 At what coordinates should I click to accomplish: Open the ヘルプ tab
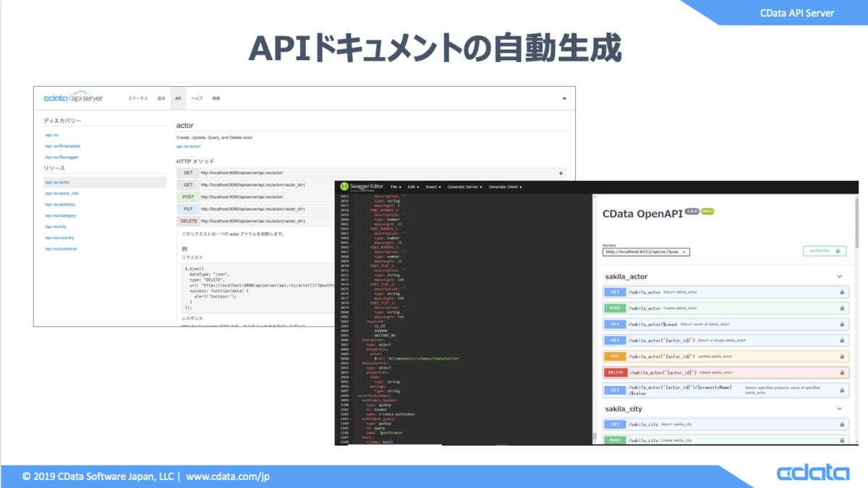(197, 98)
